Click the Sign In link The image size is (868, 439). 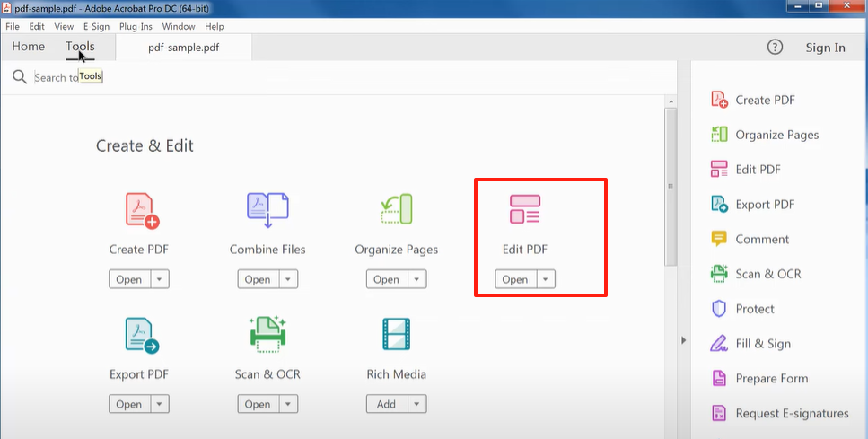[x=826, y=48]
